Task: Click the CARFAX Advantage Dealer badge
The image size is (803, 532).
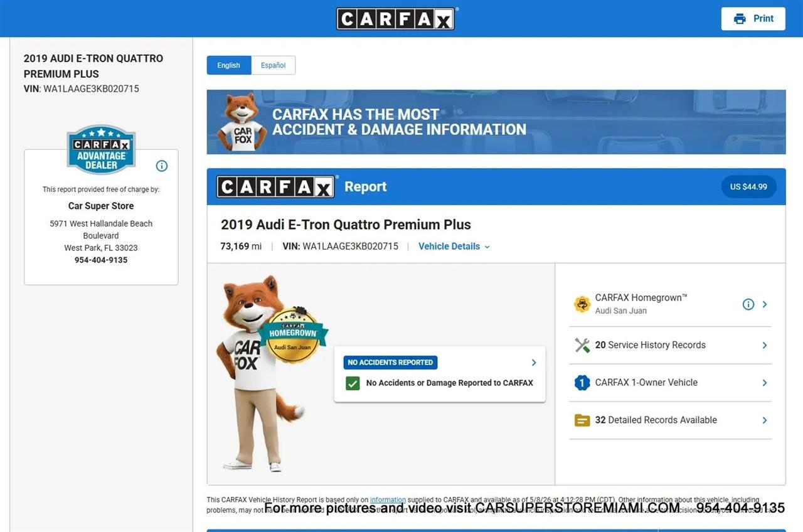Action: tap(101, 149)
